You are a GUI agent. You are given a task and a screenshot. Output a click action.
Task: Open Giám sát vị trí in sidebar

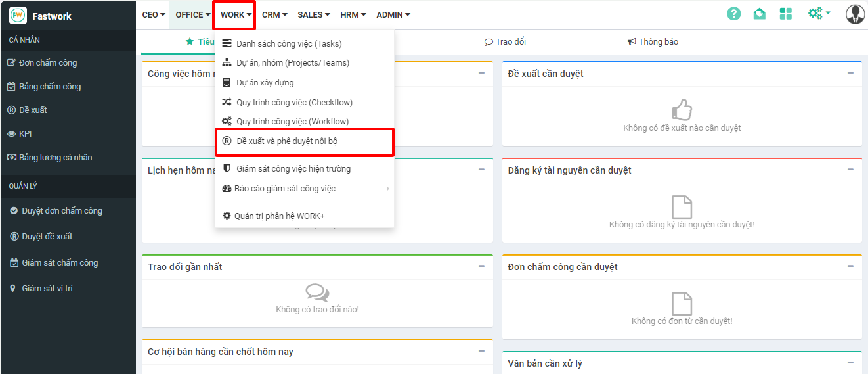coord(47,289)
